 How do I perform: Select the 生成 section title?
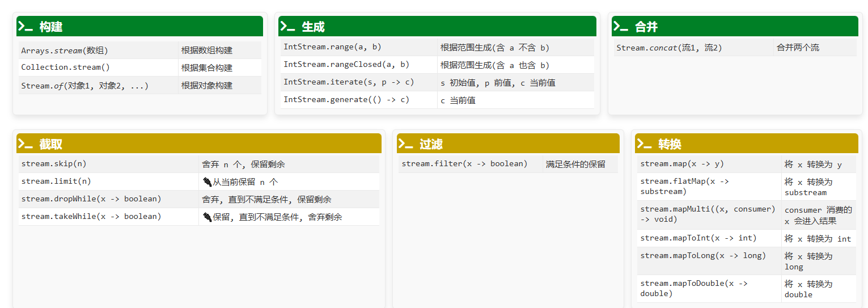coord(313,27)
